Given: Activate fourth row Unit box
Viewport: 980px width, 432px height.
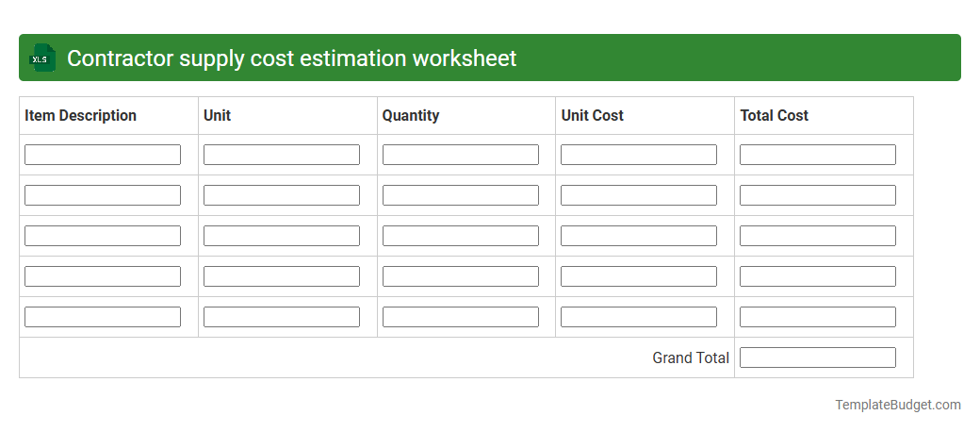Looking at the screenshot, I should click(281, 276).
